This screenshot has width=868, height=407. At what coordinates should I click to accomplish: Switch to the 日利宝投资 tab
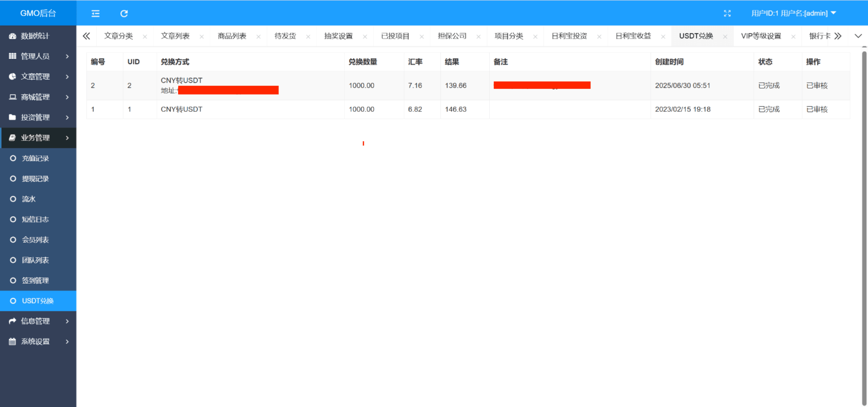coord(569,36)
